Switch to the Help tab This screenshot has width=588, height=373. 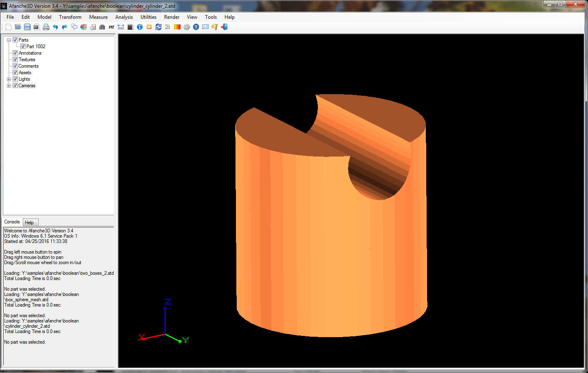click(29, 223)
